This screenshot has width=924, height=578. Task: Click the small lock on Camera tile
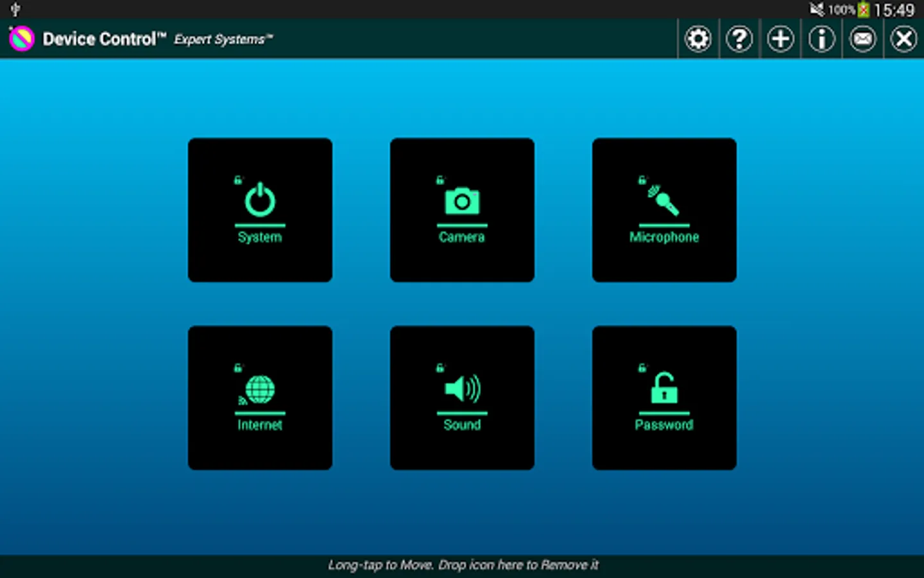(440, 180)
